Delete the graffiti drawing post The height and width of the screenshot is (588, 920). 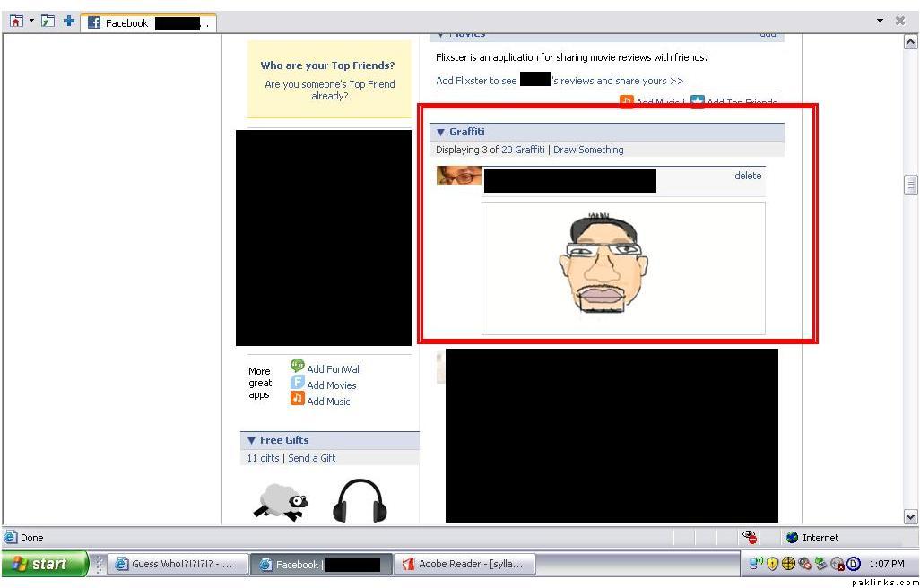[747, 176]
